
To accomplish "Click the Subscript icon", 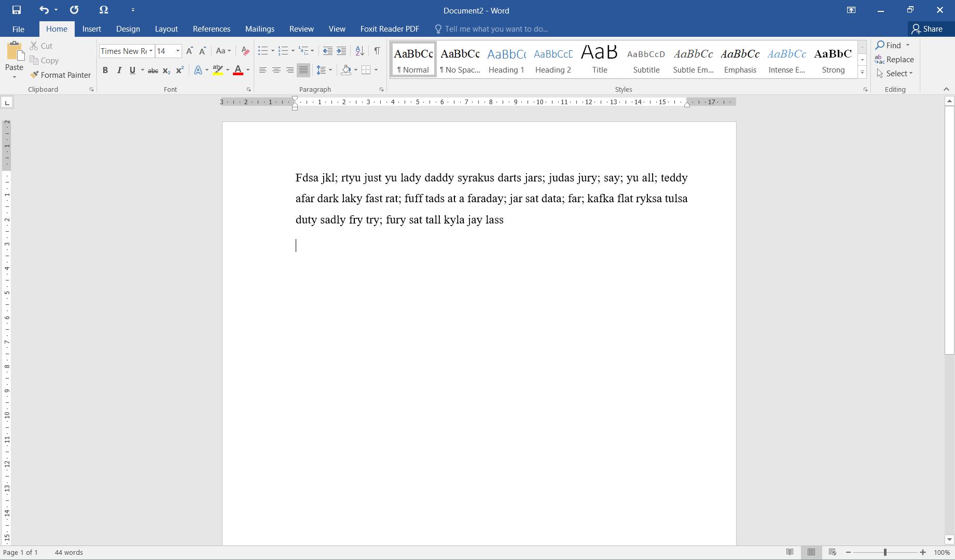I will (x=166, y=71).
